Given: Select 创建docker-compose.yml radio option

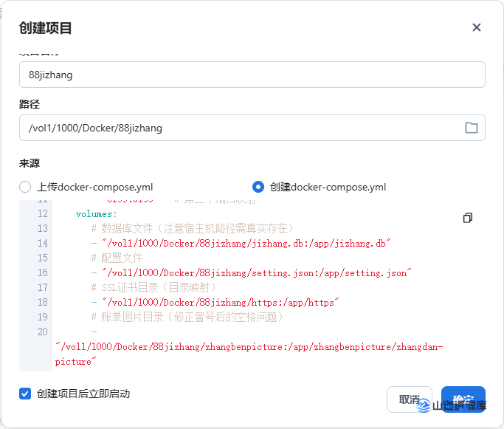Looking at the screenshot, I should (258, 187).
